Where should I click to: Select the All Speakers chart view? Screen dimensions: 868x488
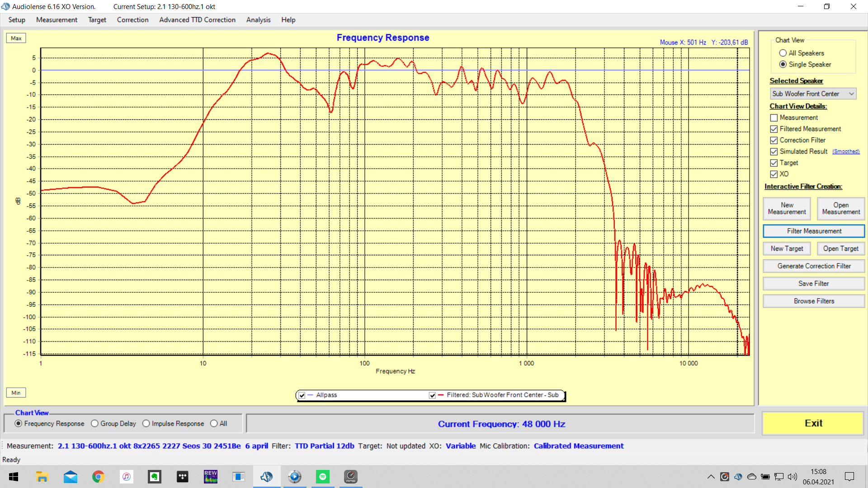783,53
